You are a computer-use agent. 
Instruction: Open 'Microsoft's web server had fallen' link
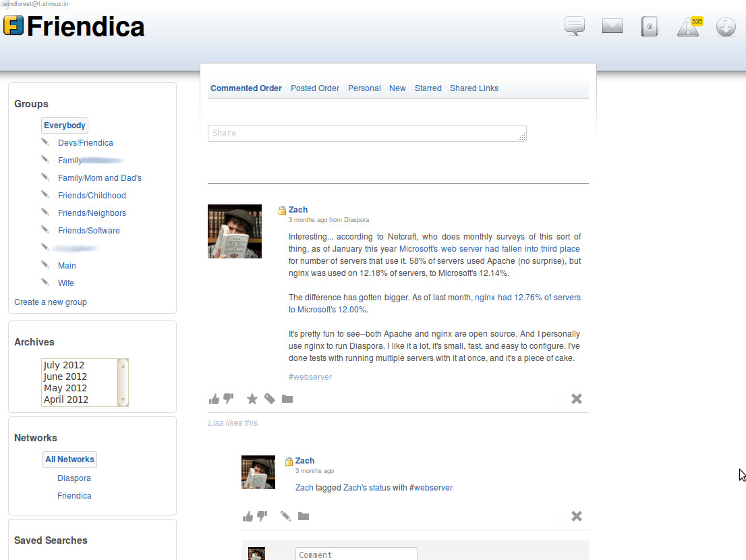pyautogui.click(x=490, y=249)
